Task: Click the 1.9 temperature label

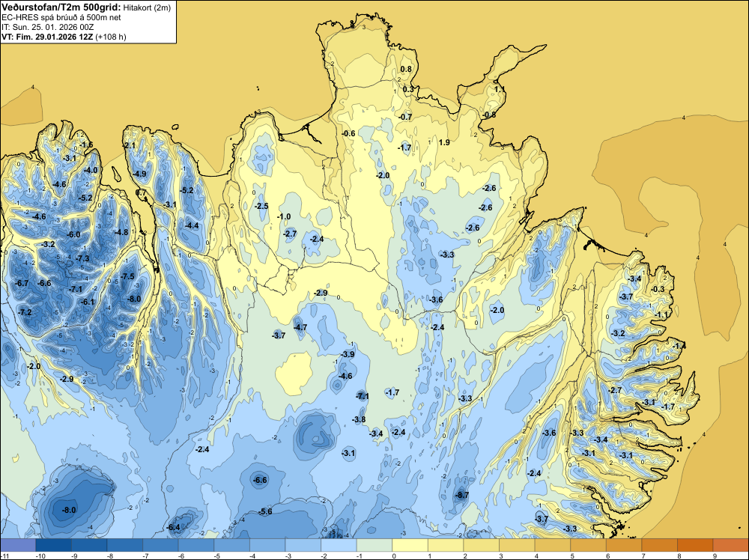Action: click(x=444, y=142)
